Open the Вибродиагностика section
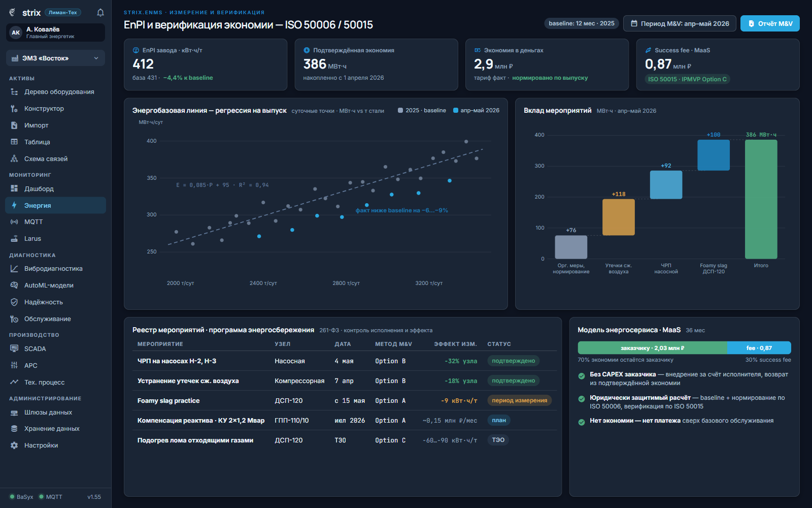 click(55, 269)
